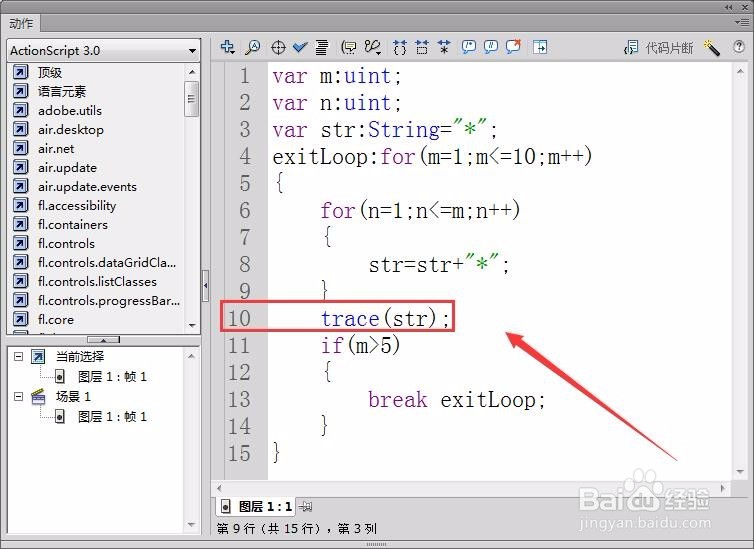
Task: Click the 顶级 package icon
Action: click(21, 72)
